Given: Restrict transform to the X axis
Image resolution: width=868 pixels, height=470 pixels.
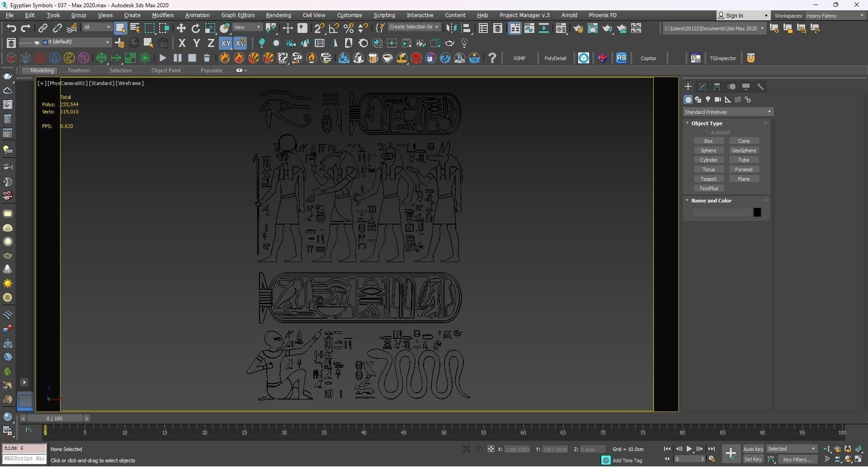Looking at the screenshot, I should click(182, 43).
